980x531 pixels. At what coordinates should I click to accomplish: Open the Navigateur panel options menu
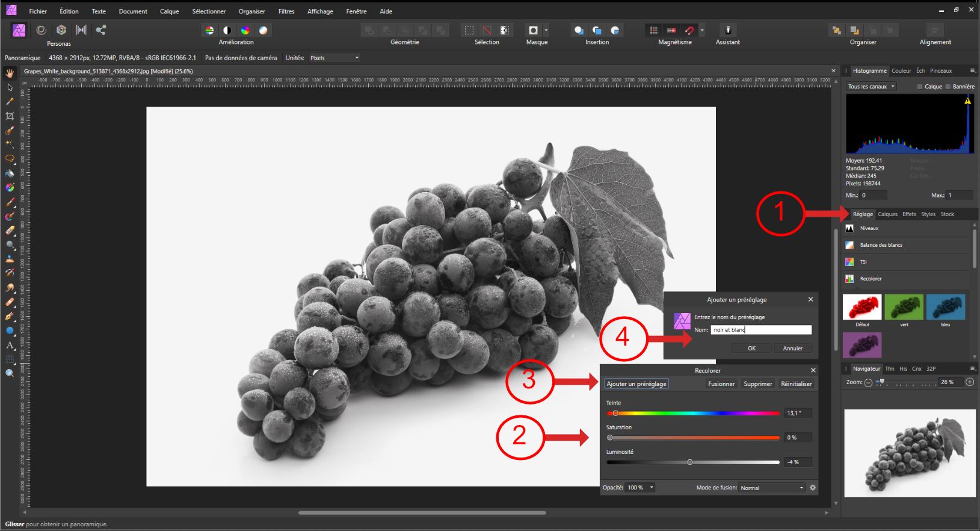pyautogui.click(x=972, y=368)
